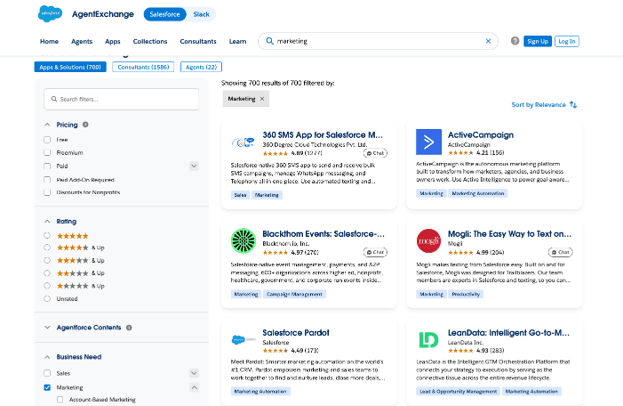Open Salesforce Pardot logo icon
The height and width of the screenshot is (406, 623).
click(243, 340)
